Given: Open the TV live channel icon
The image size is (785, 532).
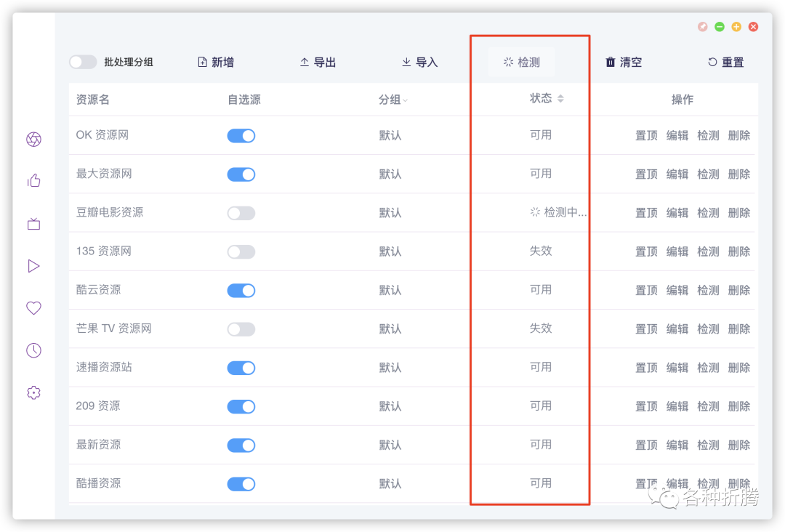Looking at the screenshot, I should (33, 223).
